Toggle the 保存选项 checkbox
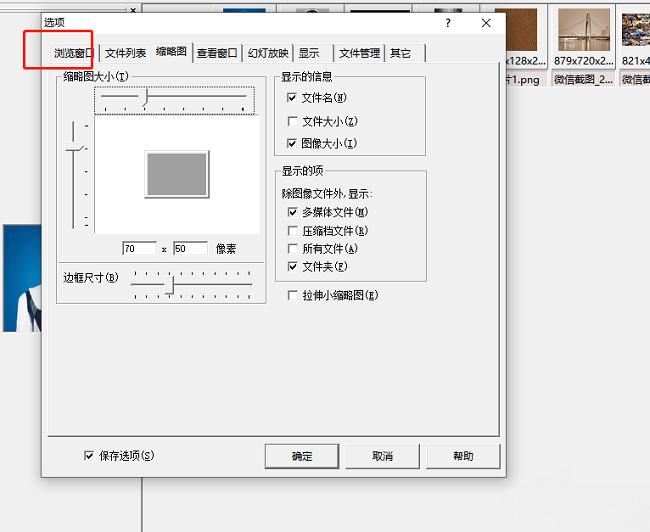Viewport: 650px width, 532px height. 90,456
